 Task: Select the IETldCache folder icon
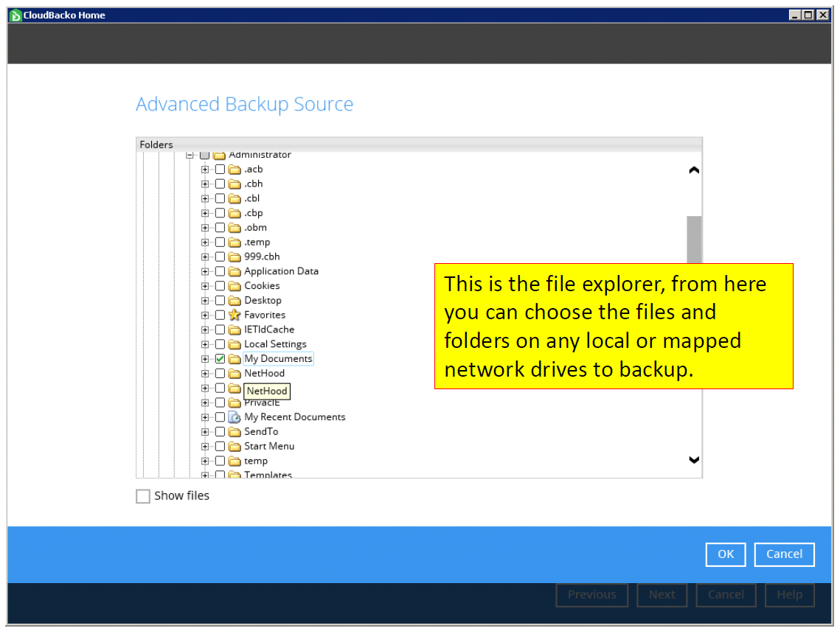[235, 330]
